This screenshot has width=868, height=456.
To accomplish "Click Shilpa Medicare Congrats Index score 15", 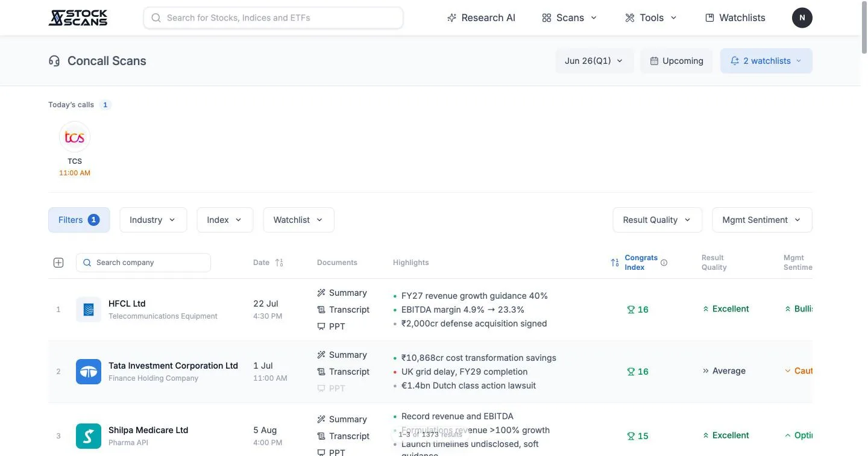I will [638, 436].
